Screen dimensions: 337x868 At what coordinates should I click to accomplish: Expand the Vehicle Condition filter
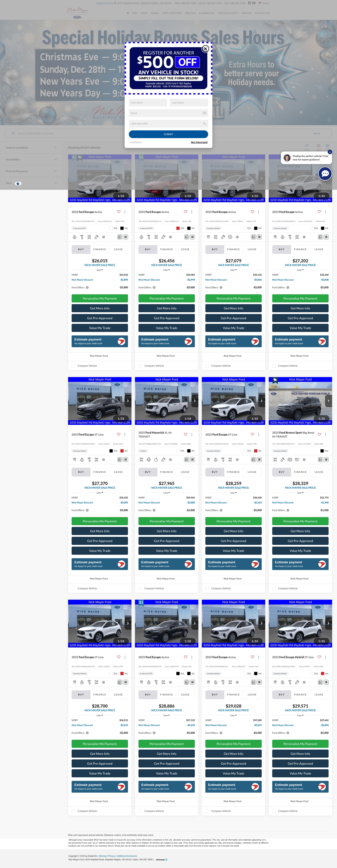click(31, 148)
